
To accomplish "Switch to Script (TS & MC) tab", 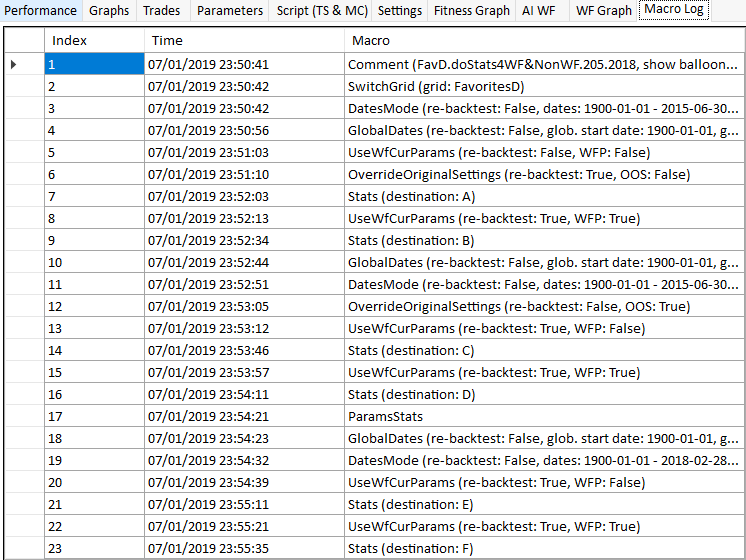I will [x=321, y=11].
